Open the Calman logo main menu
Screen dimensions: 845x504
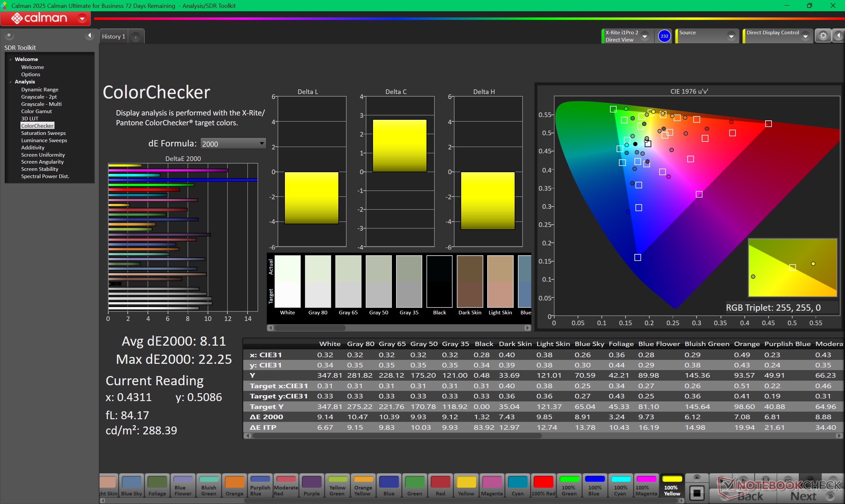[46, 18]
